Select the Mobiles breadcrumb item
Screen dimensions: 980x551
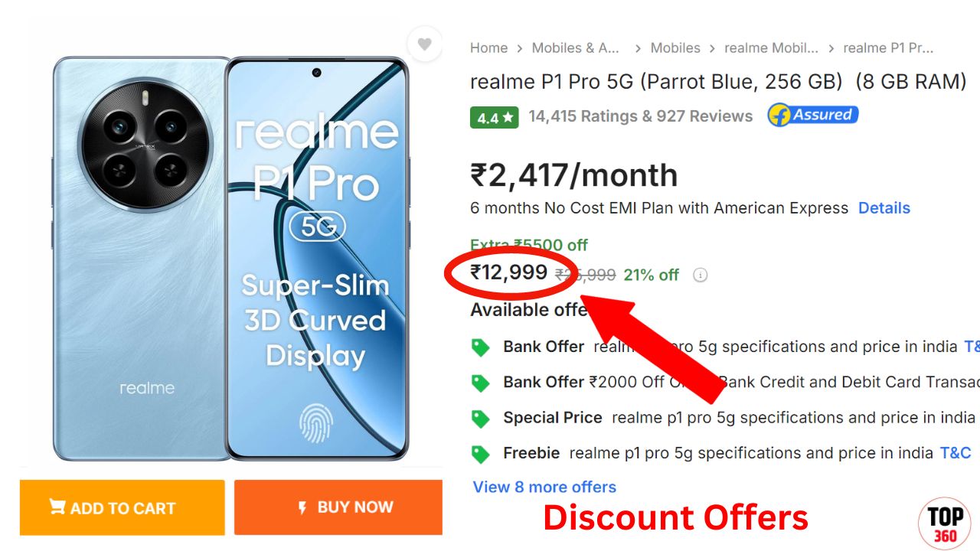(x=675, y=48)
